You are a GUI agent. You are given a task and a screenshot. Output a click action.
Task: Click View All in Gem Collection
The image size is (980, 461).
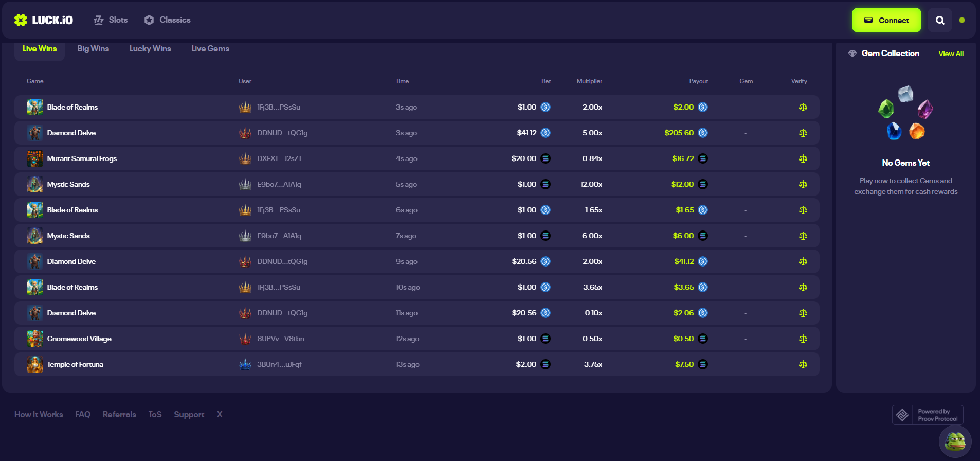coord(951,54)
